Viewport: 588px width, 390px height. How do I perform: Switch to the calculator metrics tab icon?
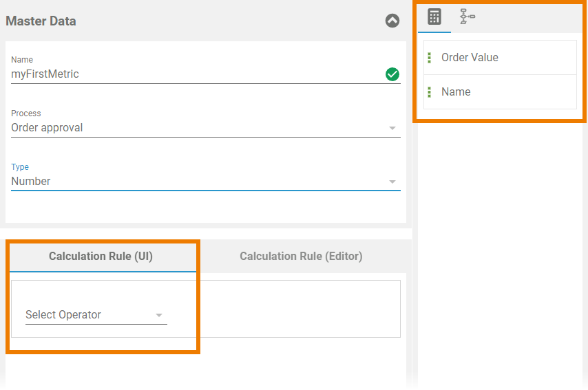point(434,17)
